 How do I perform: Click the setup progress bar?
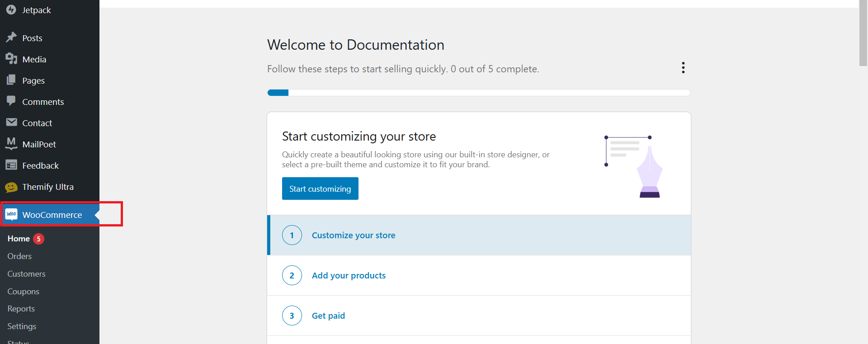coord(479,93)
